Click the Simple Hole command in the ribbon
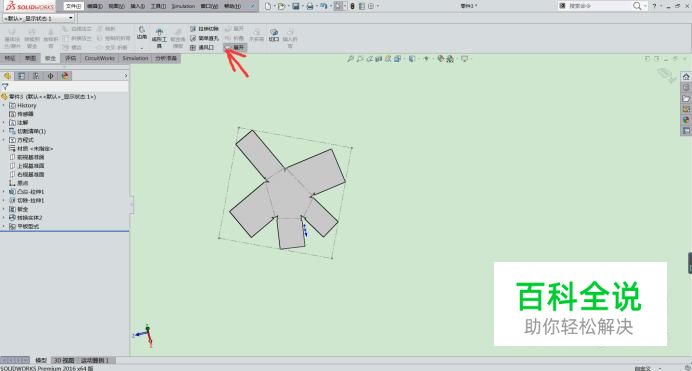Image resolution: width=692 pixels, height=371 pixels. (204, 38)
